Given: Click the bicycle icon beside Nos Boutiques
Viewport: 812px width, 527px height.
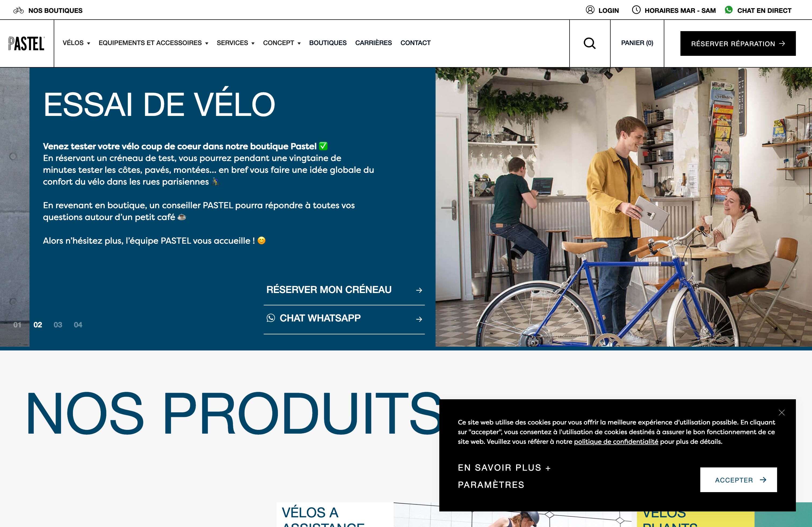Looking at the screenshot, I should (19, 10).
